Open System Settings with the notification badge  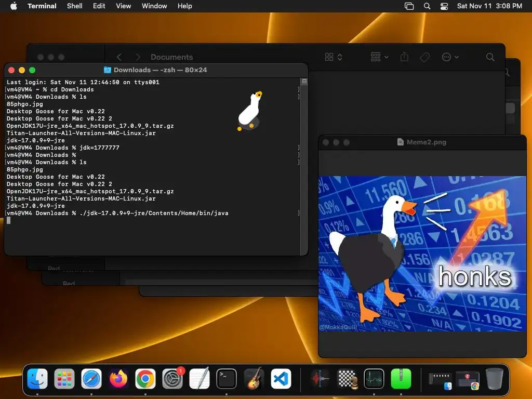tap(172, 379)
